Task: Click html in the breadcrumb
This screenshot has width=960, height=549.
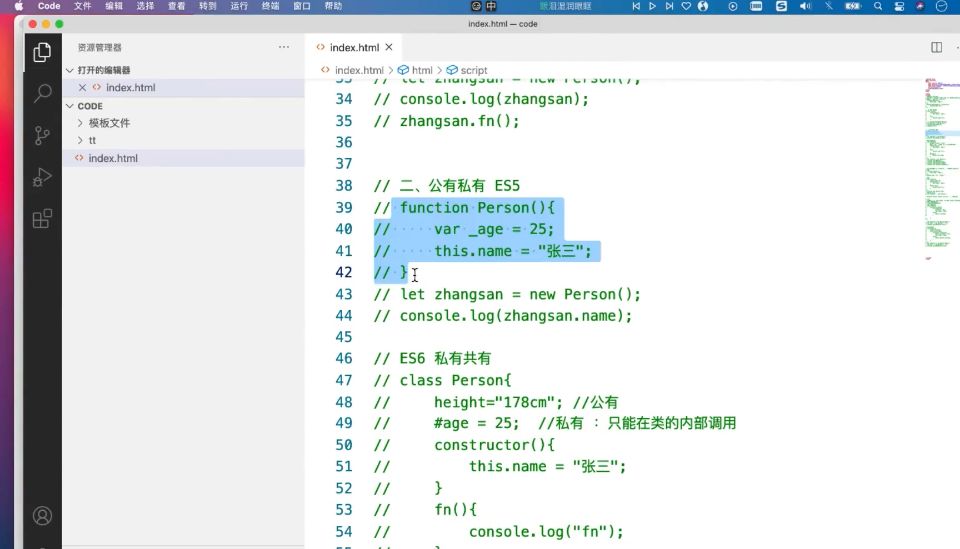Action: 422,70
